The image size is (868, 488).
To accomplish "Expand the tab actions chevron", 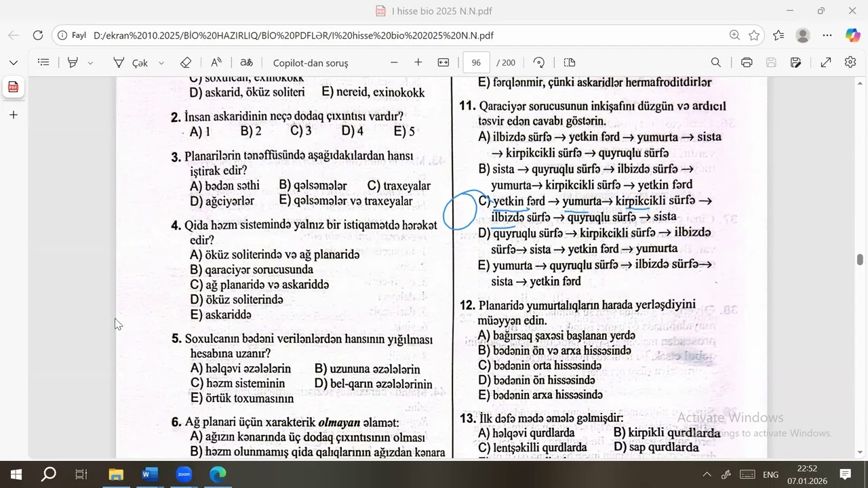I will coord(14,62).
